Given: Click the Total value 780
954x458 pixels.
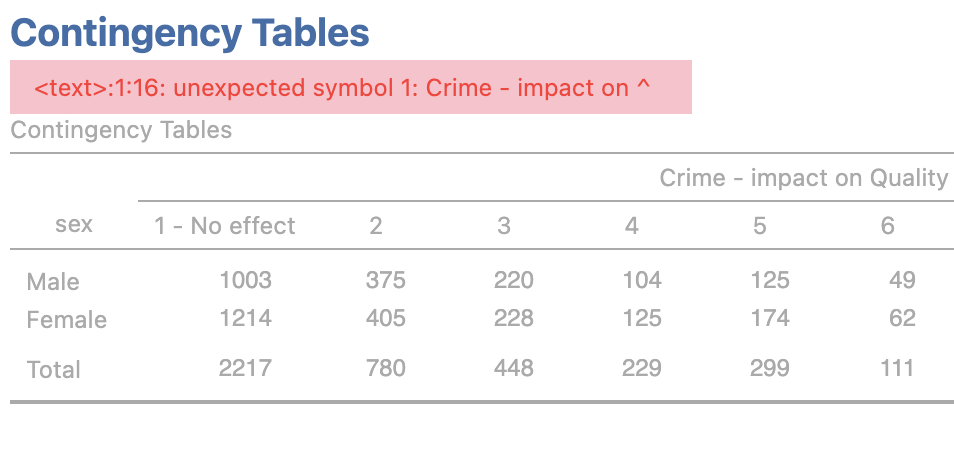Looking at the screenshot, I should click(x=386, y=369).
